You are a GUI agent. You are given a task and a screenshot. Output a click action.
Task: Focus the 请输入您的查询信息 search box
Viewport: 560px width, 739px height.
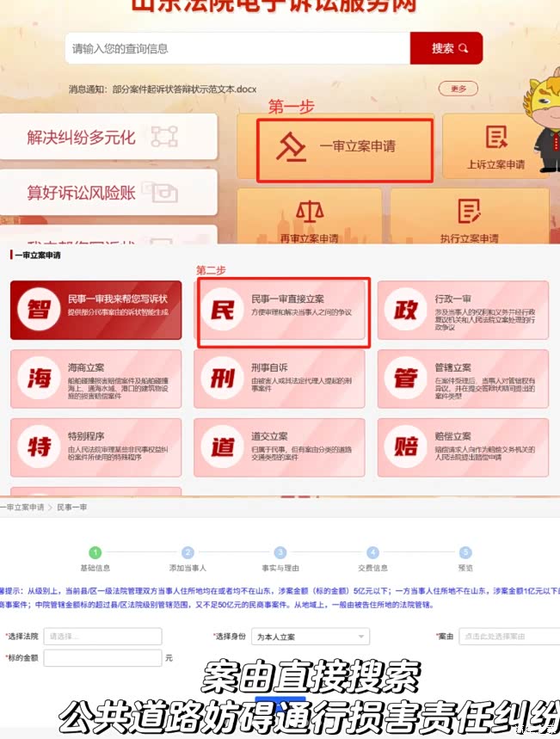coord(237,48)
